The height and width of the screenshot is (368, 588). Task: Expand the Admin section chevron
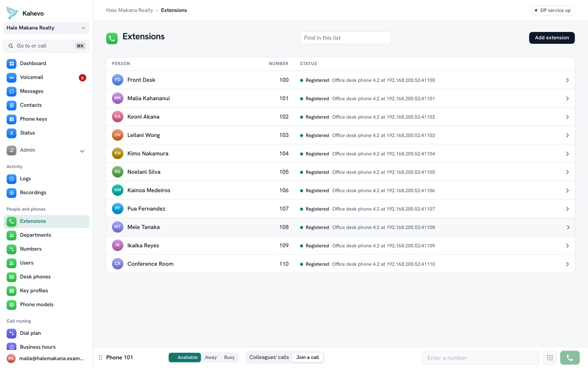[82, 151]
